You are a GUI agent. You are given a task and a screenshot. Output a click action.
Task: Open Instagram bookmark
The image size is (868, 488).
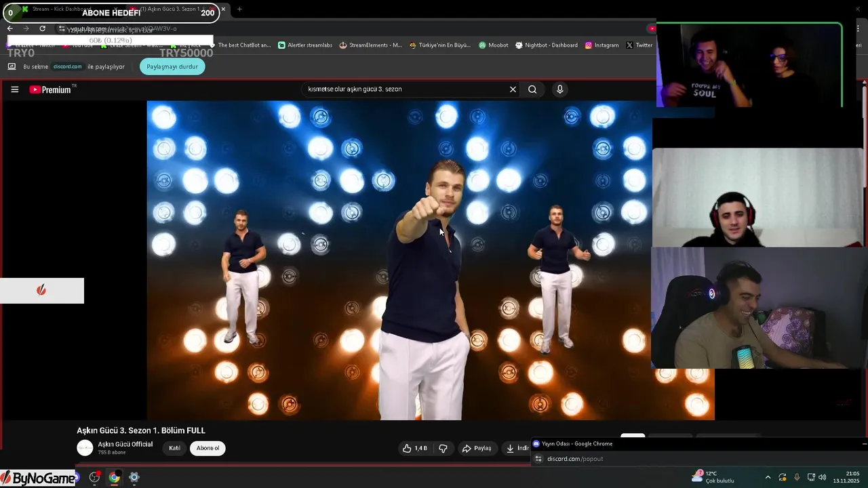point(602,45)
